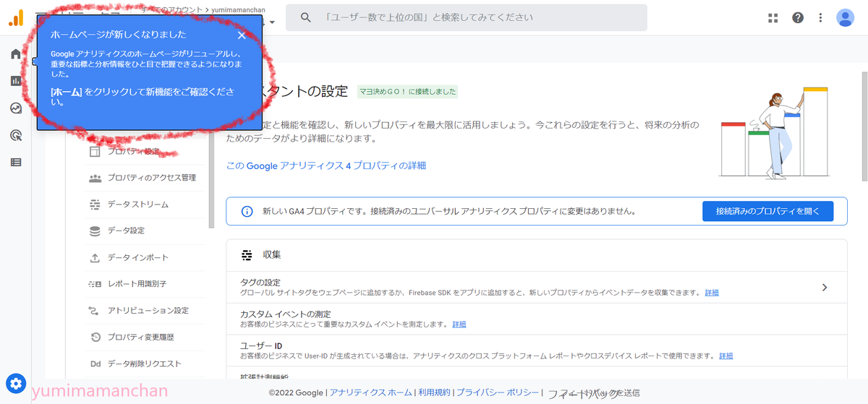868x404 pixels.
Task: Open the Configure table icon in sidebar
Action: click(16, 162)
